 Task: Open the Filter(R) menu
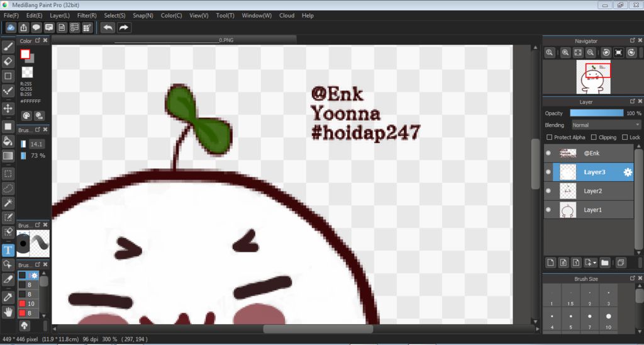tap(87, 15)
